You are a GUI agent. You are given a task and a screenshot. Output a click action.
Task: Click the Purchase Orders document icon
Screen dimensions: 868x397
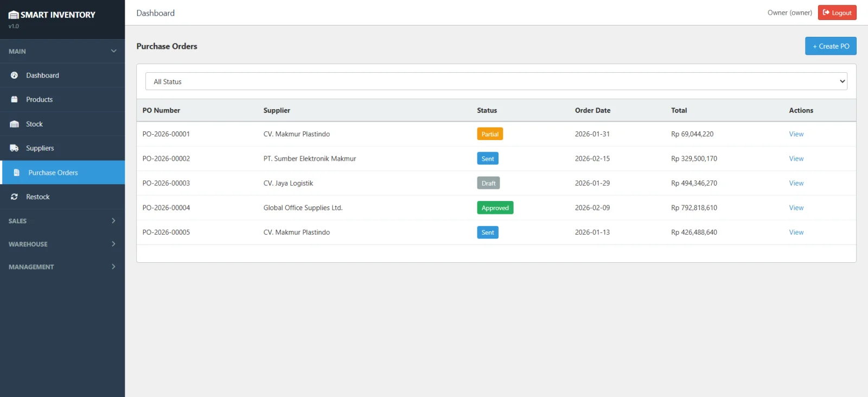17,173
